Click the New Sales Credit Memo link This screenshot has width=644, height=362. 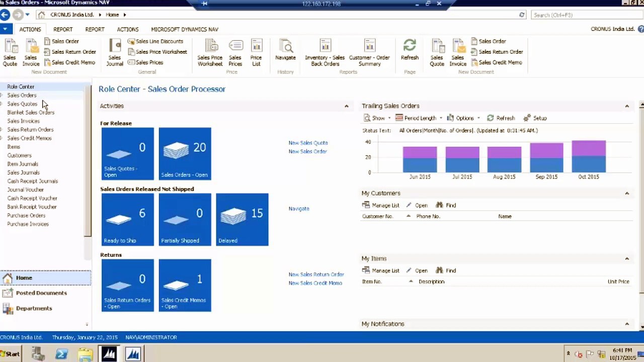315,283
